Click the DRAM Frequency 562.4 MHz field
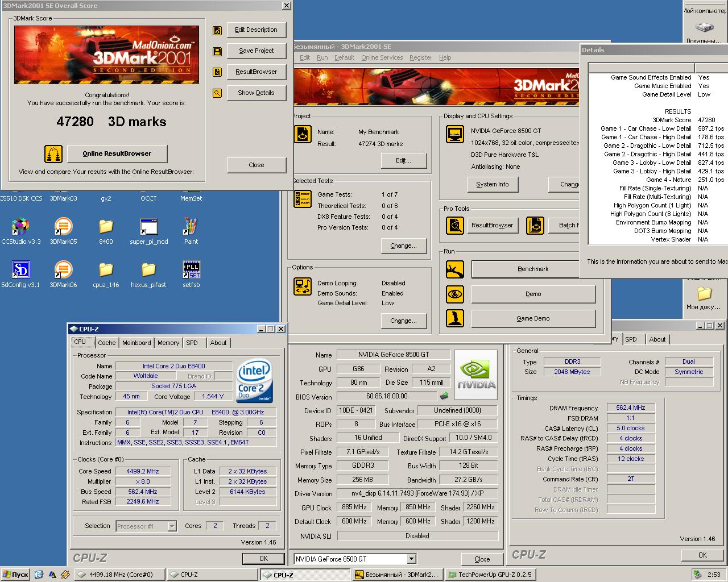 pos(631,408)
